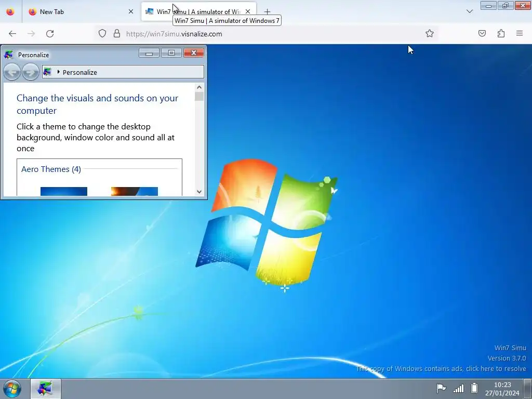This screenshot has height=399, width=532.
Task: Click the Show desktop strip on taskbar
Action: pos(527,389)
